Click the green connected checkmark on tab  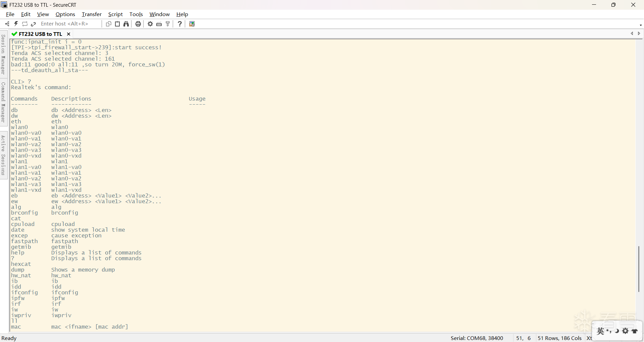coord(14,34)
